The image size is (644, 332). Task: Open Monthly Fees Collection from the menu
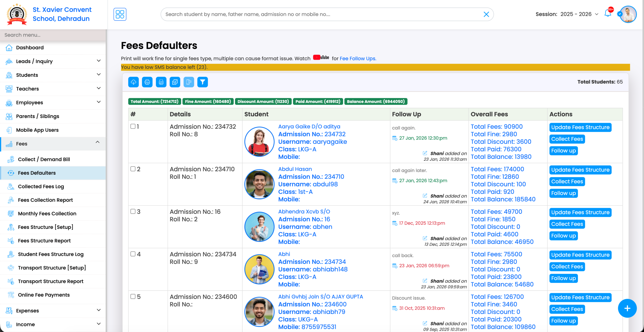[47, 213]
